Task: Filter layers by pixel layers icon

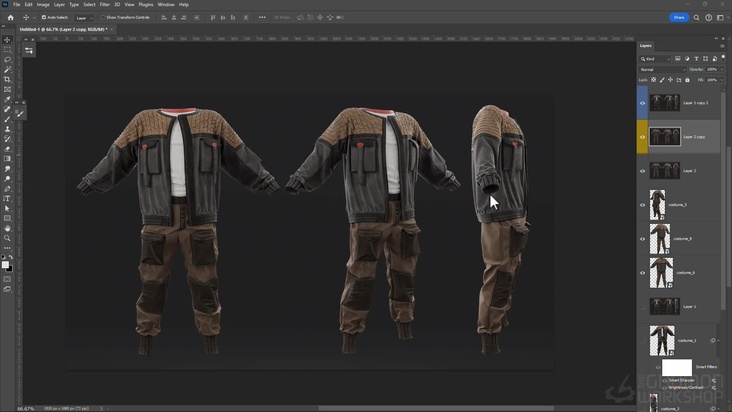Action: coord(678,59)
